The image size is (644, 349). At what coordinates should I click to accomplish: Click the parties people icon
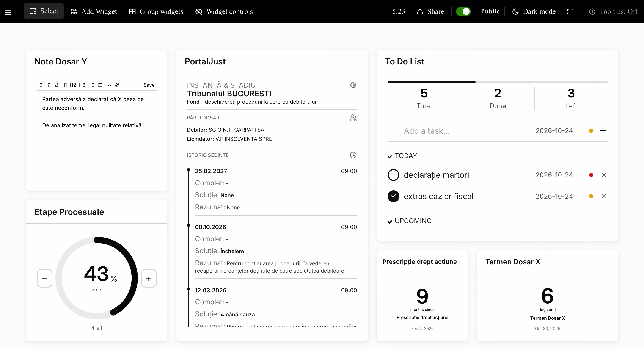(x=353, y=118)
